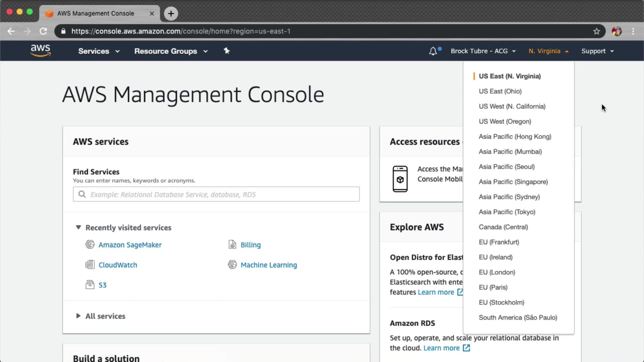Viewport: 644px width, 362px height.
Task: Open the notifications bell icon
Action: [433, 51]
